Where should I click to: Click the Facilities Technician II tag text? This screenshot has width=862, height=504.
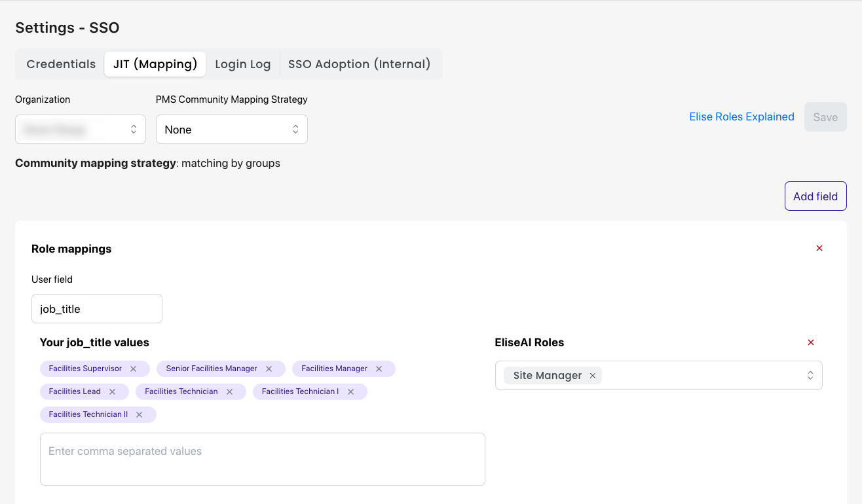pos(88,414)
